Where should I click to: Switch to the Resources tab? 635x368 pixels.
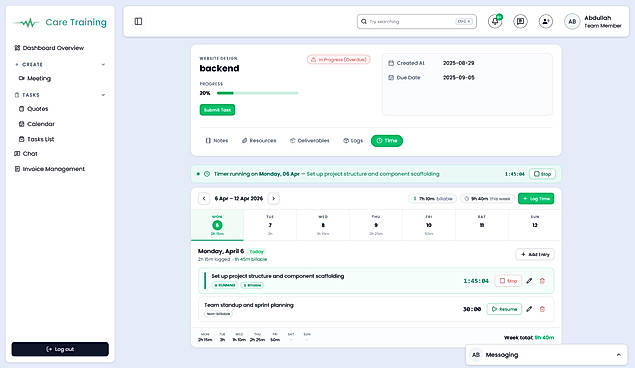click(259, 140)
